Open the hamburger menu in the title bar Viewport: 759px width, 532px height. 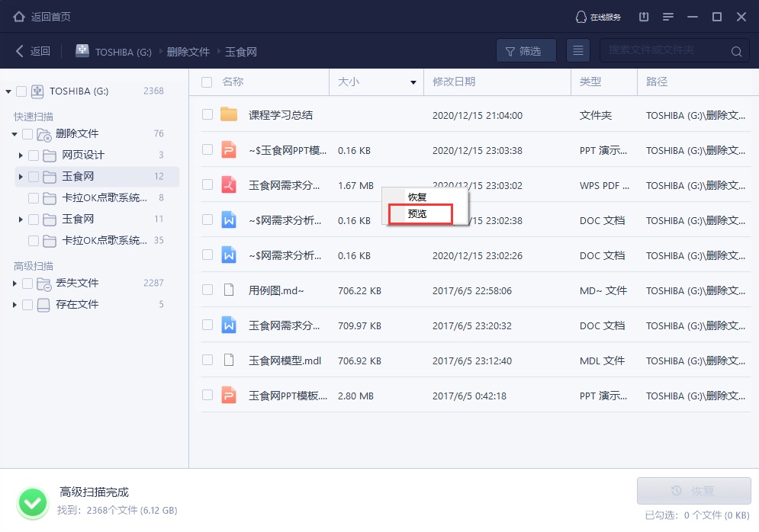pos(668,16)
